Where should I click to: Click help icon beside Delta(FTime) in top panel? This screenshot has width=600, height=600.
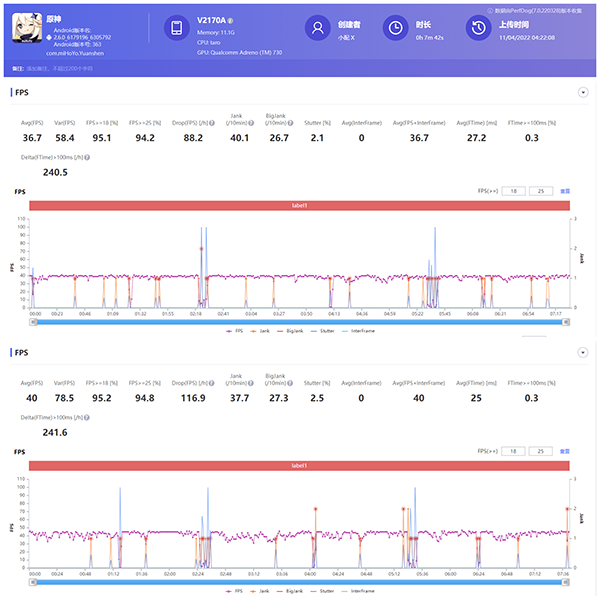[86, 158]
